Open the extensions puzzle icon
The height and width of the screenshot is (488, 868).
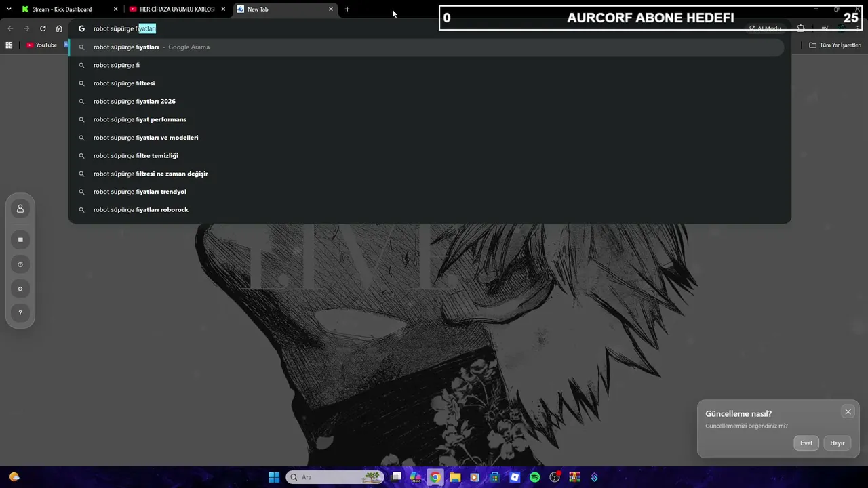pyautogui.click(x=801, y=28)
